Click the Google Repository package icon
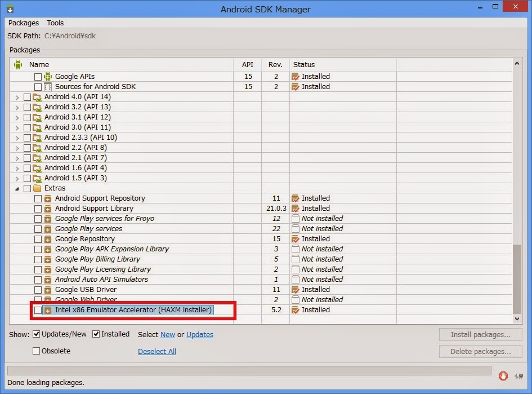This screenshot has width=532, height=394. click(48, 239)
